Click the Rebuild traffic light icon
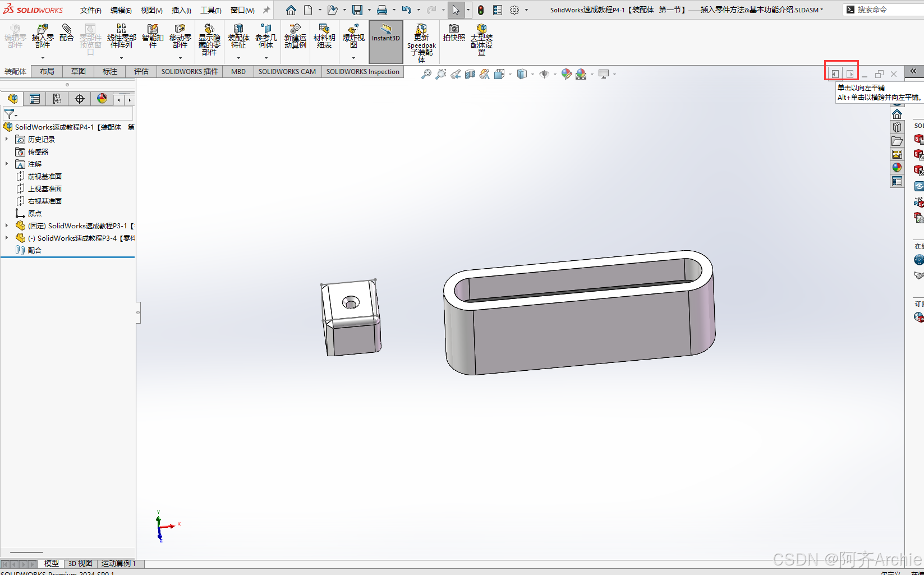 481,10
